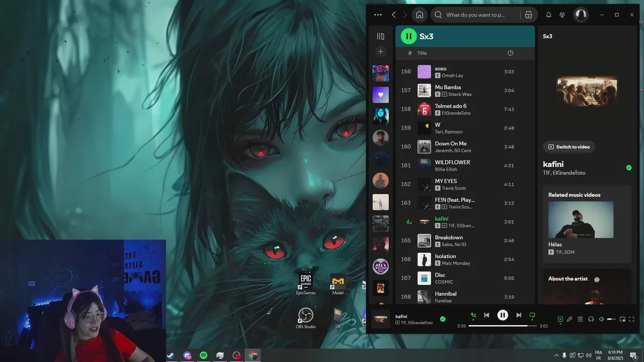
Task: Open the Medal desktop shortcut
Action: 338,284
